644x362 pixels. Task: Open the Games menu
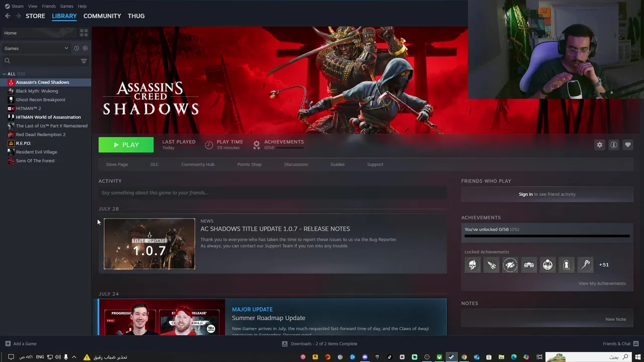click(x=66, y=6)
